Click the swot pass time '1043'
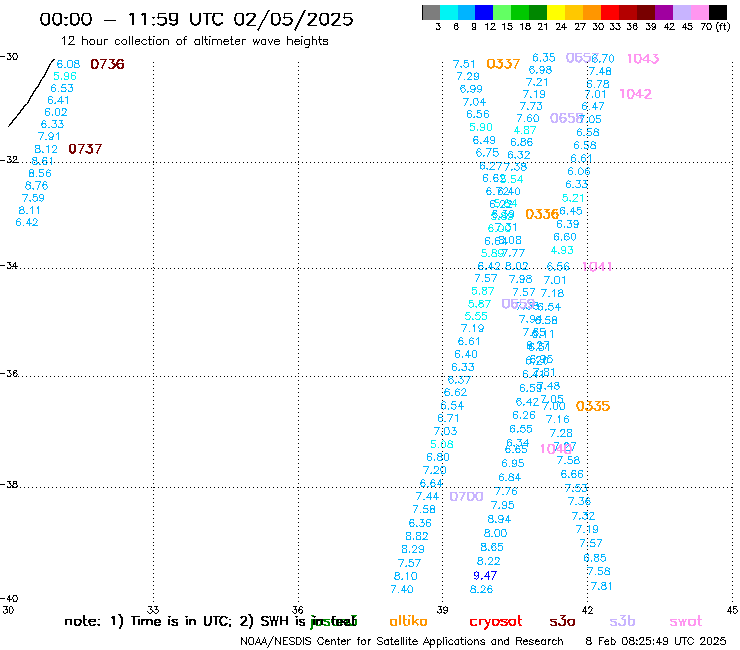This screenshot has height=650, width=740. (x=643, y=59)
